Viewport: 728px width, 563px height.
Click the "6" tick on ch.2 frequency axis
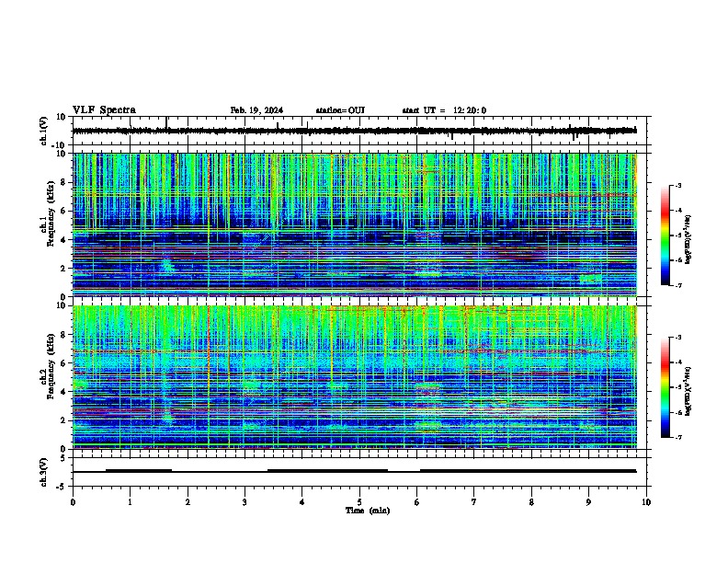pyautogui.click(x=64, y=362)
